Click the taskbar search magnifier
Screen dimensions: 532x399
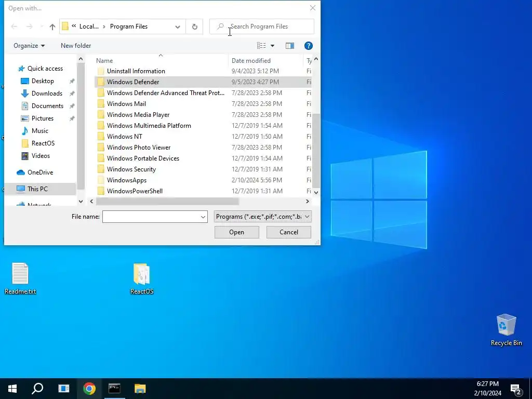tap(37, 389)
